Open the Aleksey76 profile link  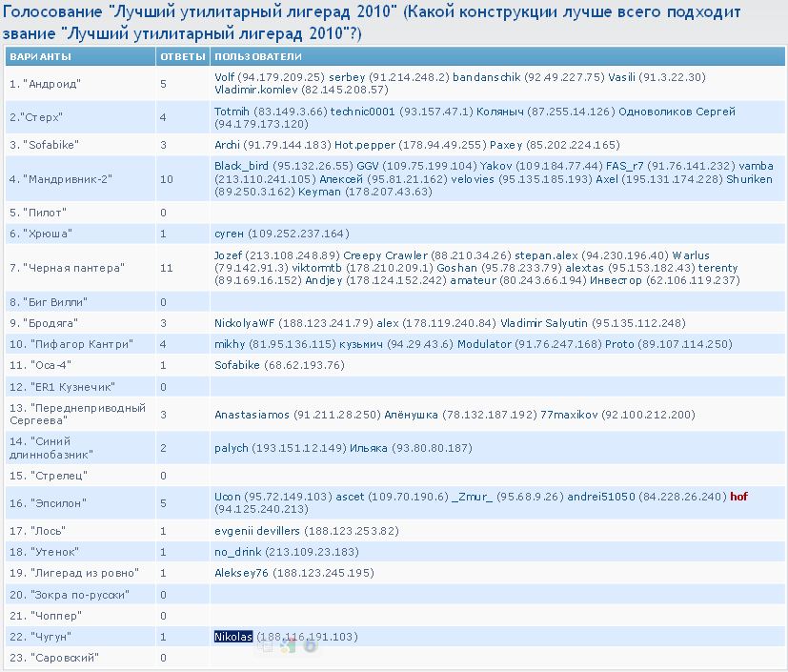[241, 573]
